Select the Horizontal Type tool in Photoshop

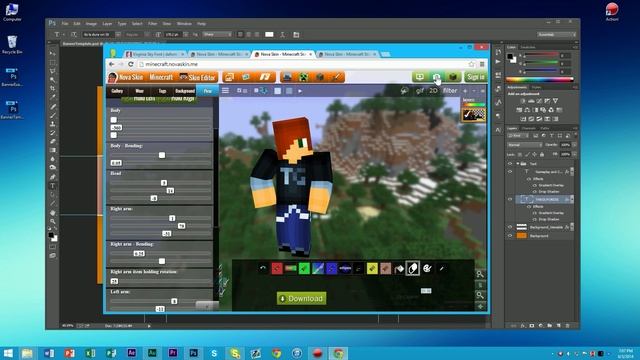click(53, 186)
